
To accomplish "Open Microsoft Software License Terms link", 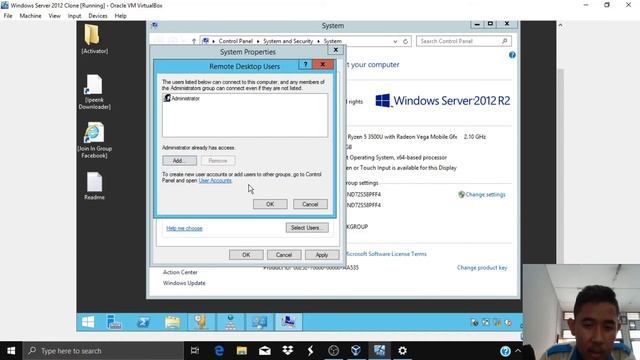I will coord(386,254).
